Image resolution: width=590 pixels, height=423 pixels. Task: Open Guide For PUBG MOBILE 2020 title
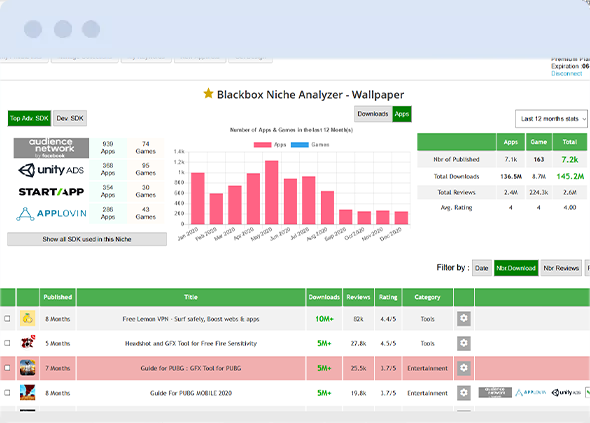(x=191, y=393)
